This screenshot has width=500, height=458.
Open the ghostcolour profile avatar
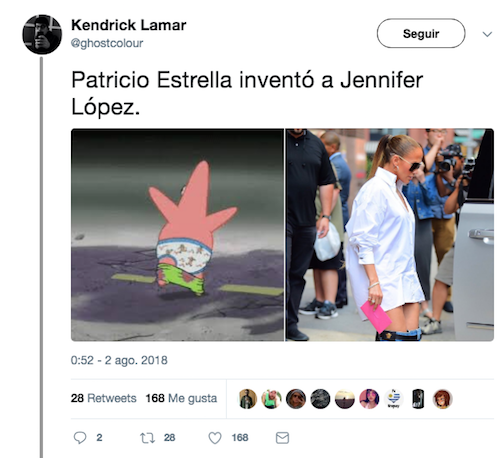(x=42, y=34)
